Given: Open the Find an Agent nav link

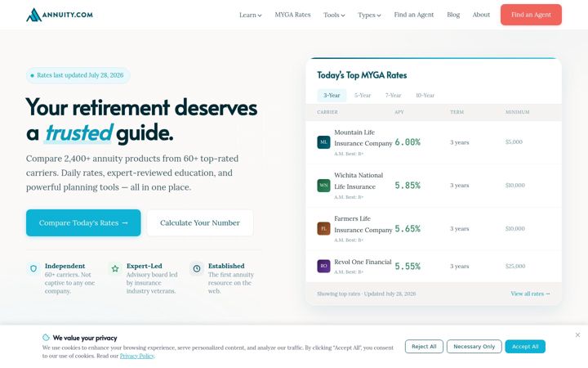Looking at the screenshot, I should pyautogui.click(x=413, y=15).
